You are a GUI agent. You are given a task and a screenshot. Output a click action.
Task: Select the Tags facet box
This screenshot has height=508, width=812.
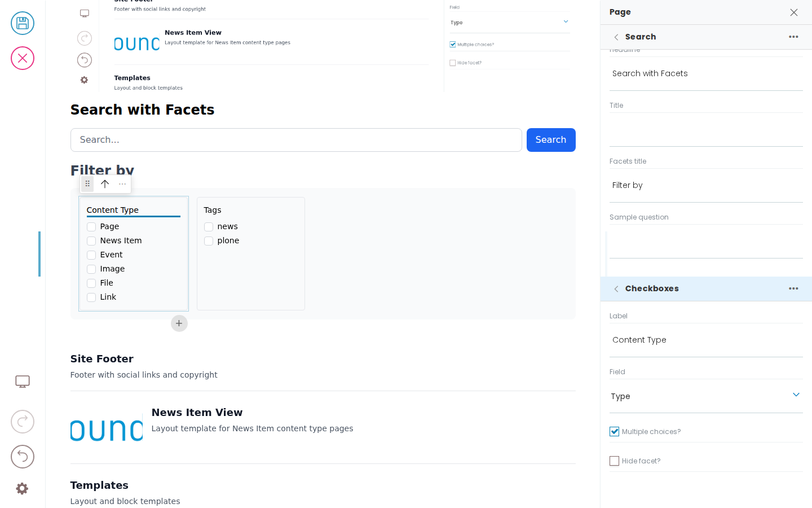(251, 253)
